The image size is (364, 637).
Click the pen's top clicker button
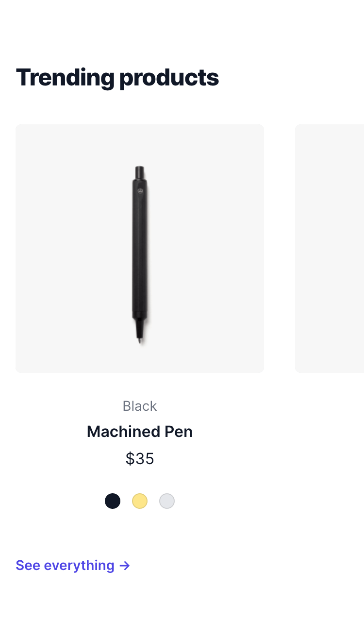coord(140,172)
